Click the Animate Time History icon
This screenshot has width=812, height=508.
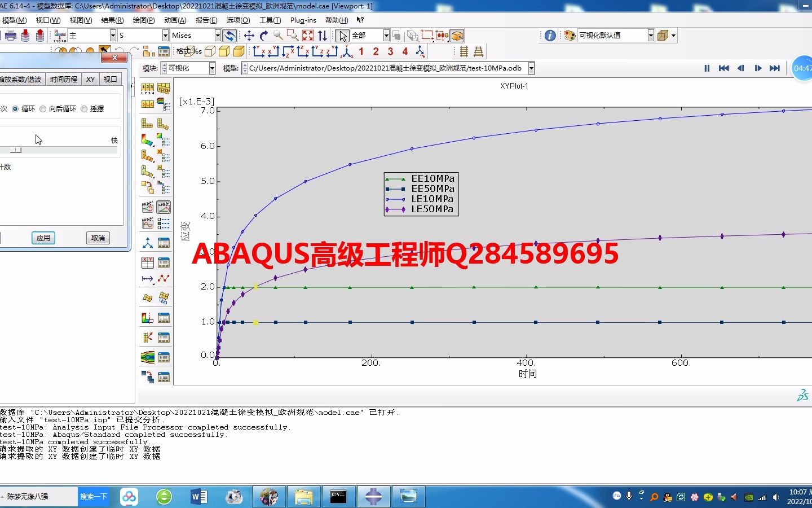[x=164, y=207]
